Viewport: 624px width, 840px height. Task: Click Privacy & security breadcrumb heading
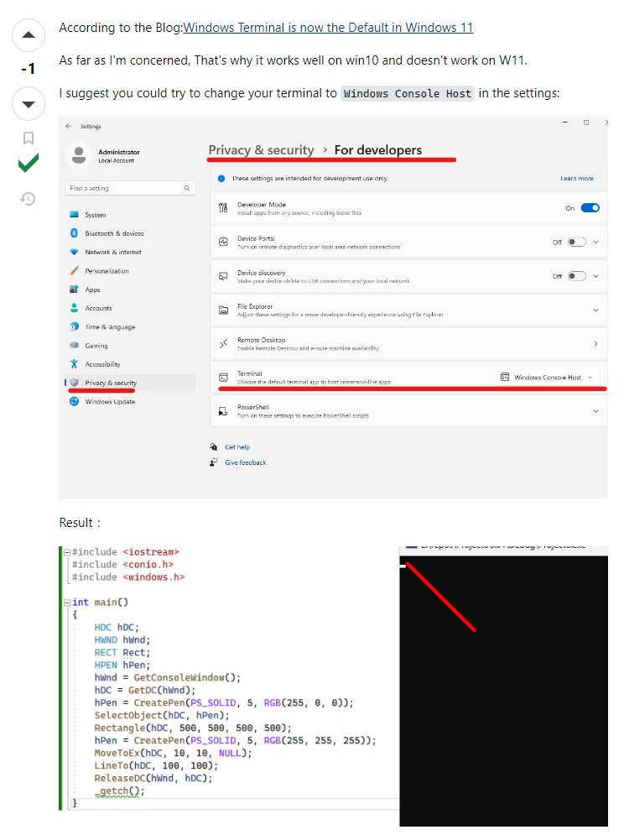(x=261, y=150)
